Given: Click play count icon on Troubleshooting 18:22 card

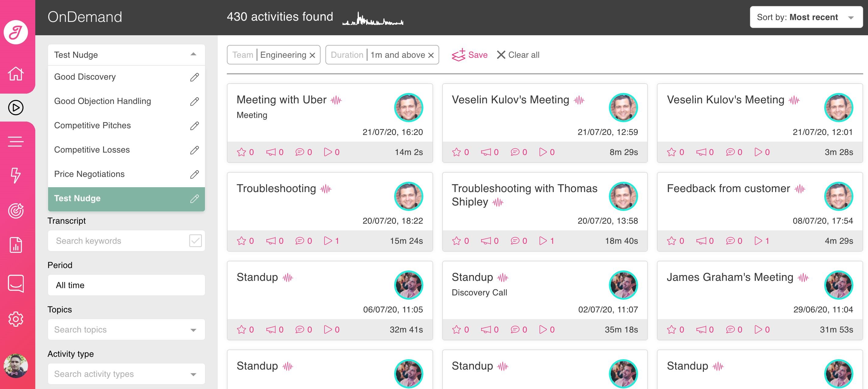Looking at the screenshot, I should pos(328,241).
